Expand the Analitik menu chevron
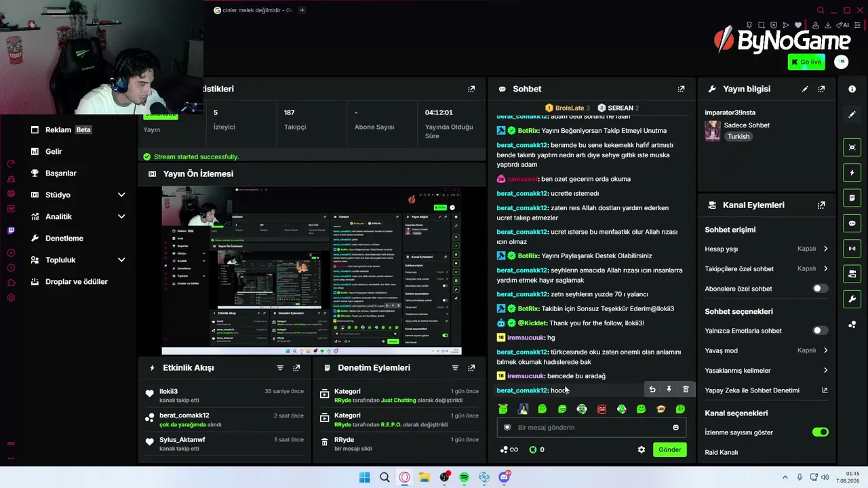 (x=121, y=216)
